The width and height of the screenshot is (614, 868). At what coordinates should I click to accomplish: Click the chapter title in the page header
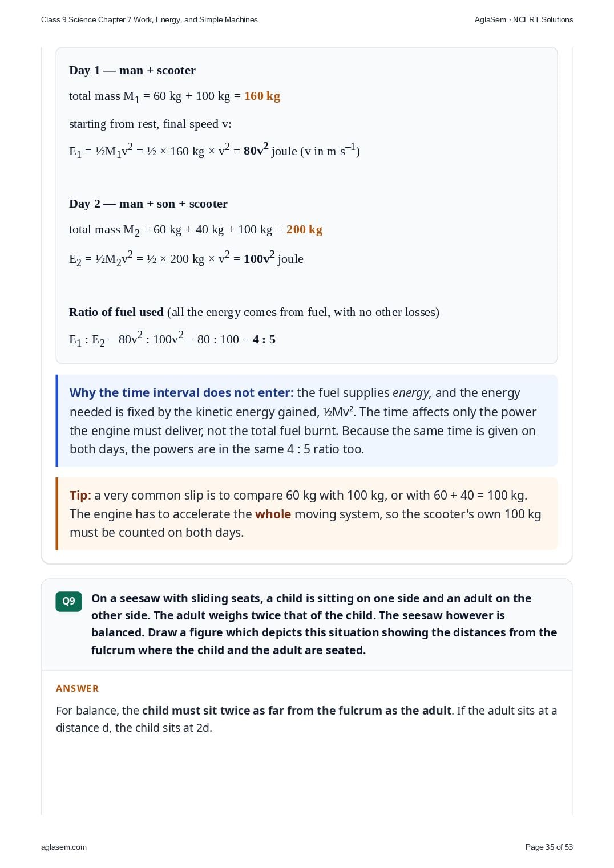coord(150,19)
